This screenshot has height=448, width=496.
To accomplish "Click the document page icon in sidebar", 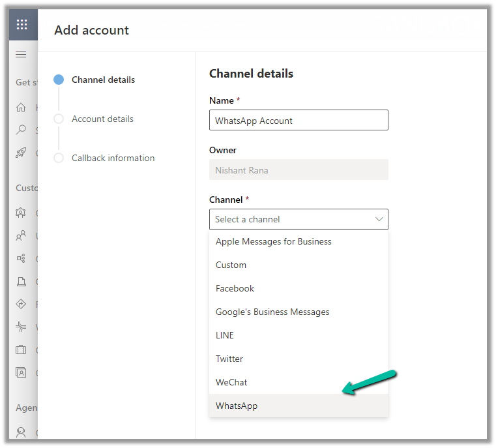I will click(22, 282).
